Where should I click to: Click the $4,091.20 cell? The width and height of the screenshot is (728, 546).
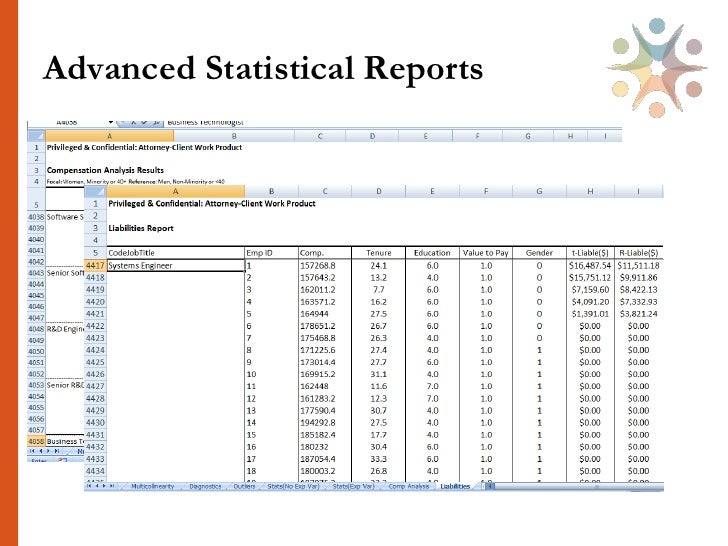click(x=590, y=302)
